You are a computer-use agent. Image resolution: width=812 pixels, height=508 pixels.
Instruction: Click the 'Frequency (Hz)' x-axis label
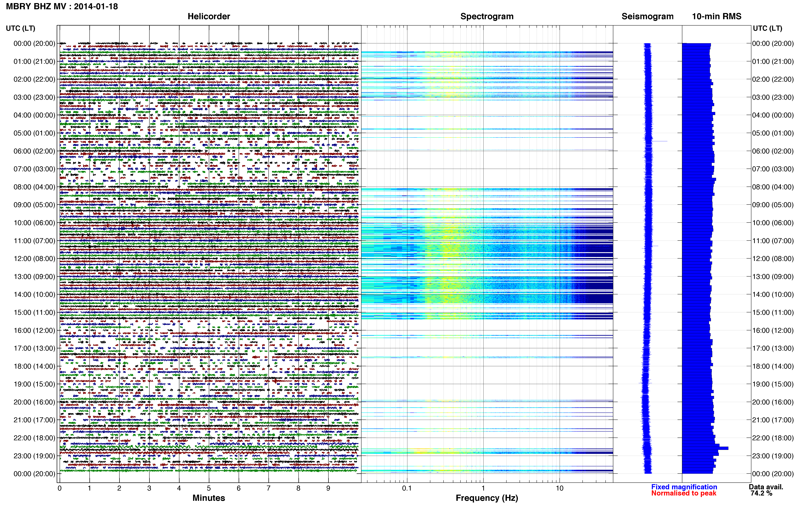pyautogui.click(x=487, y=498)
